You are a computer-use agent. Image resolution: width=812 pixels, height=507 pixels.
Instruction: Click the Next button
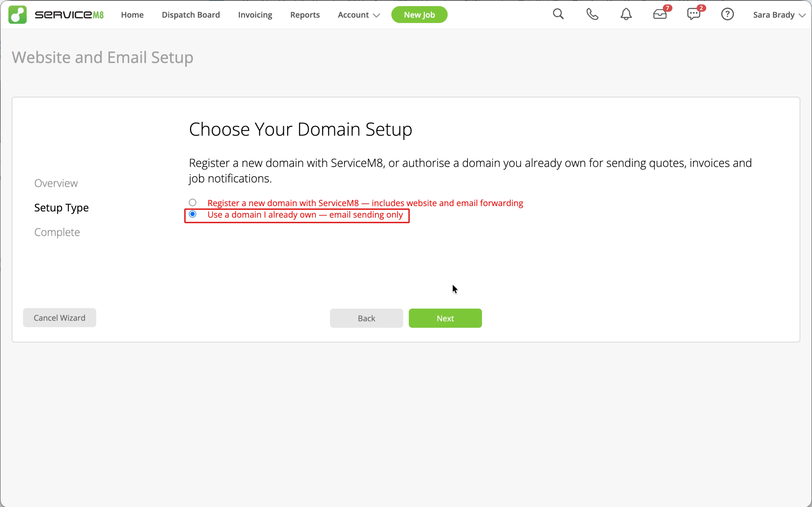[x=445, y=318]
